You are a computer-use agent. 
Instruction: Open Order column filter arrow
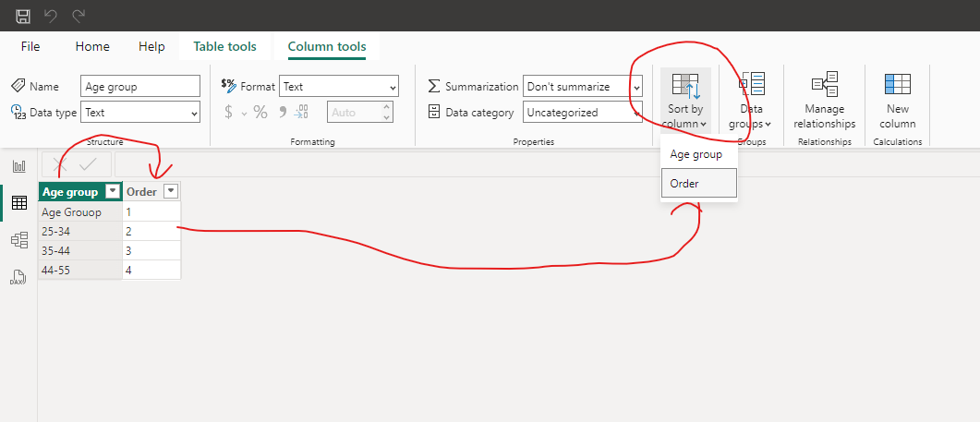coord(171,192)
